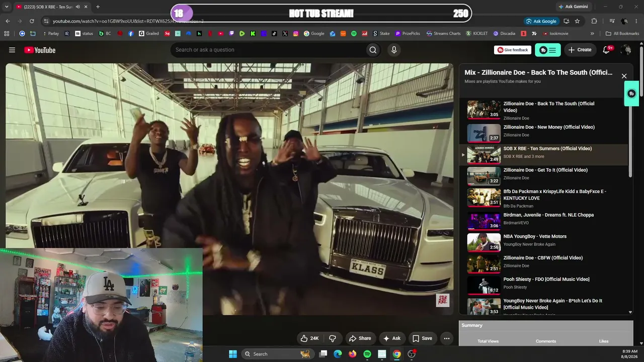This screenshot has width=644, height=362.
Task: Dislike the video
Action: (332, 338)
